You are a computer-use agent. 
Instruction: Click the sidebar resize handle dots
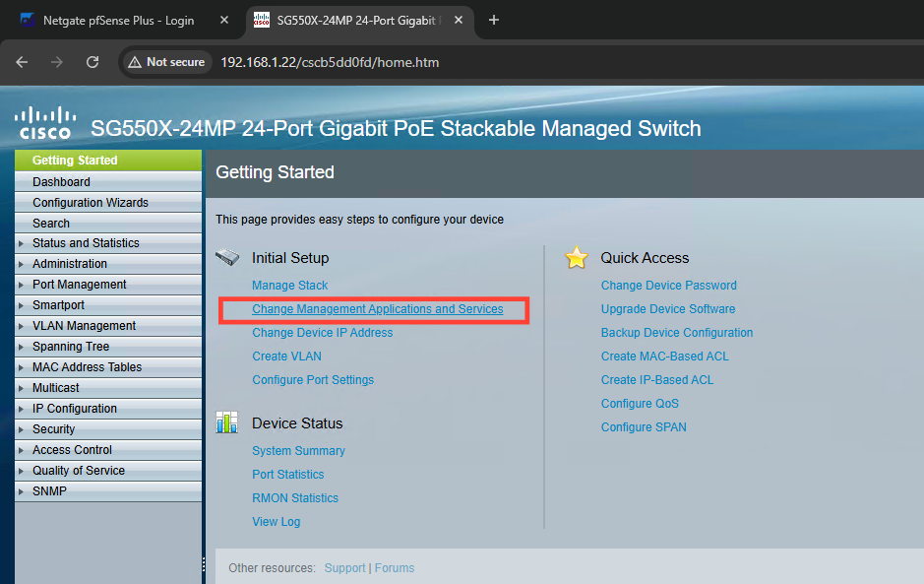click(x=204, y=564)
